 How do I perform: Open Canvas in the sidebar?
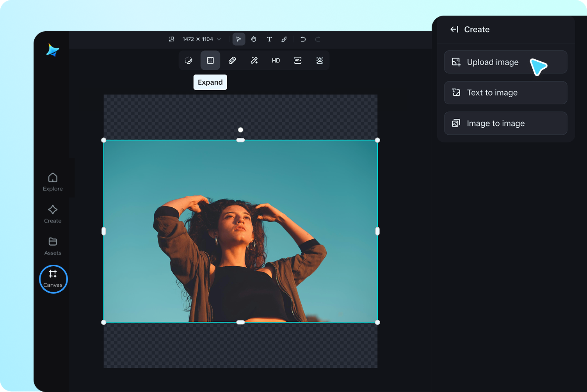[53, 279]
